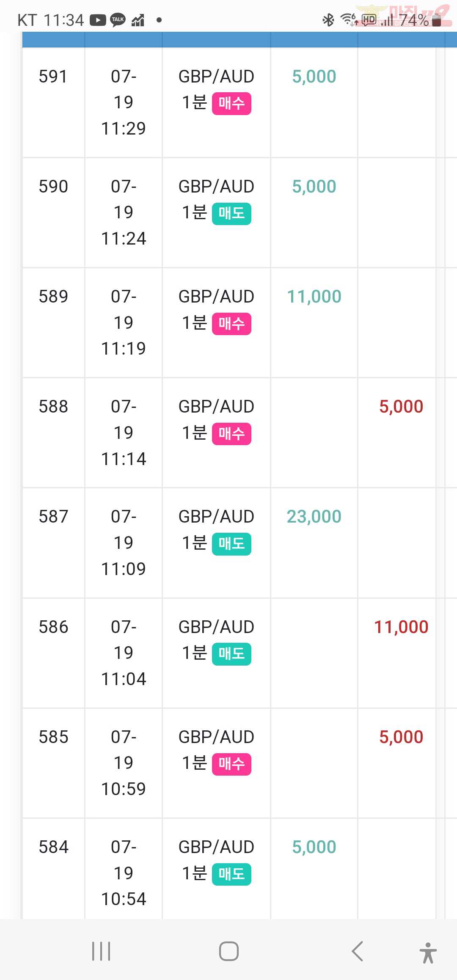The width and height of the screenshot is (457, 980).
Task: Tap the KakaoTalk notification icon
Action: (x=118, y=20)
